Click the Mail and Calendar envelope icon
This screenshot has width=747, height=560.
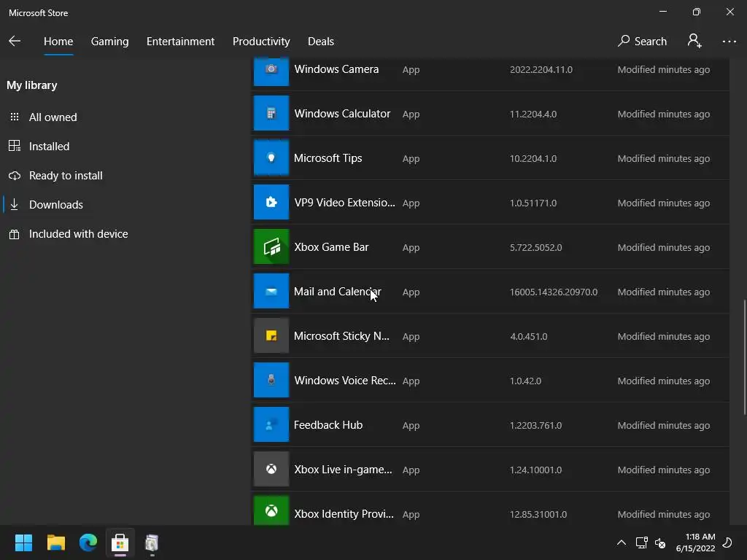271,291
